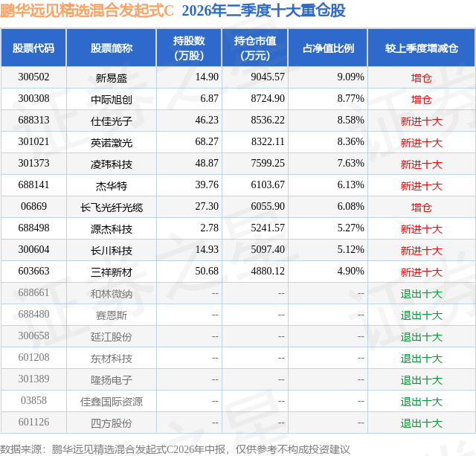
Task: Click stock code 601126
Action: [33, 422]
